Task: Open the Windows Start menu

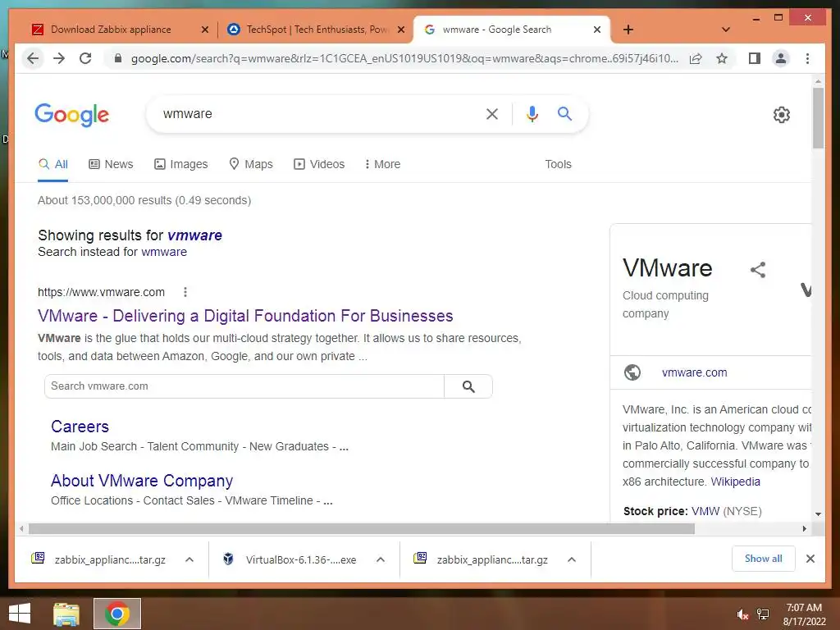Action: tap(20, 614)
